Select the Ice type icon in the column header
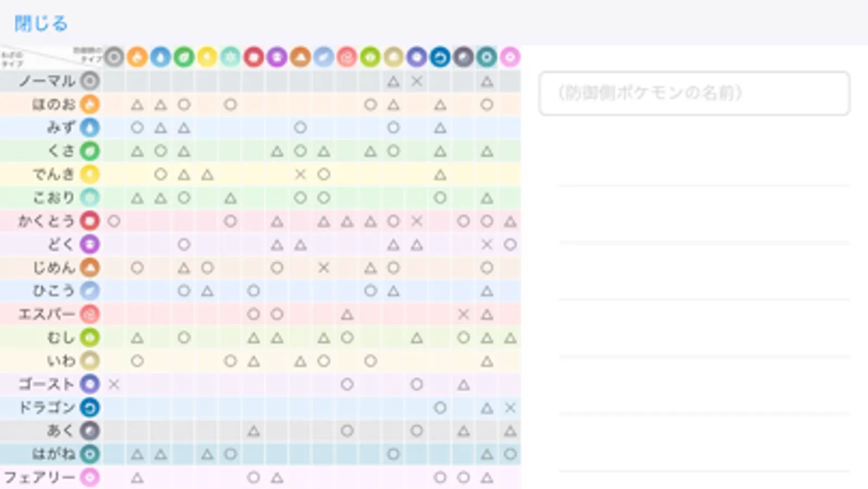868x489 pixels. point(231,57)
